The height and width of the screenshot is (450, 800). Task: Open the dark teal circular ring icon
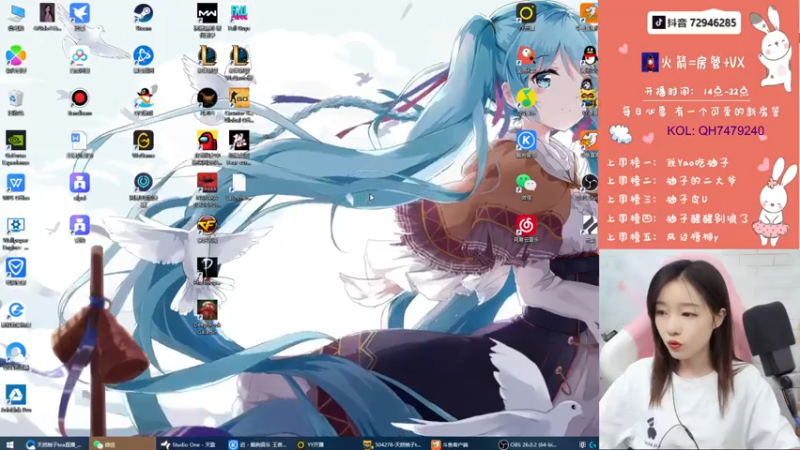coord(143,183)
